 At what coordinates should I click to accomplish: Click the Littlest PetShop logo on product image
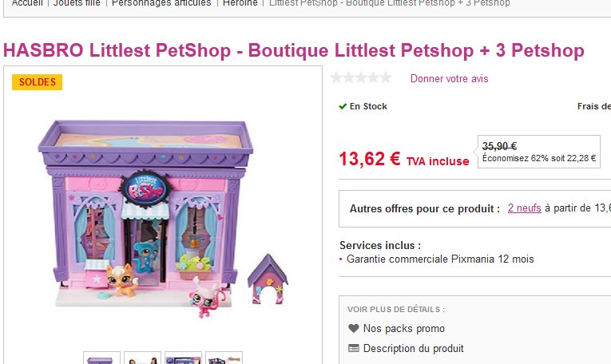(145, 188)
